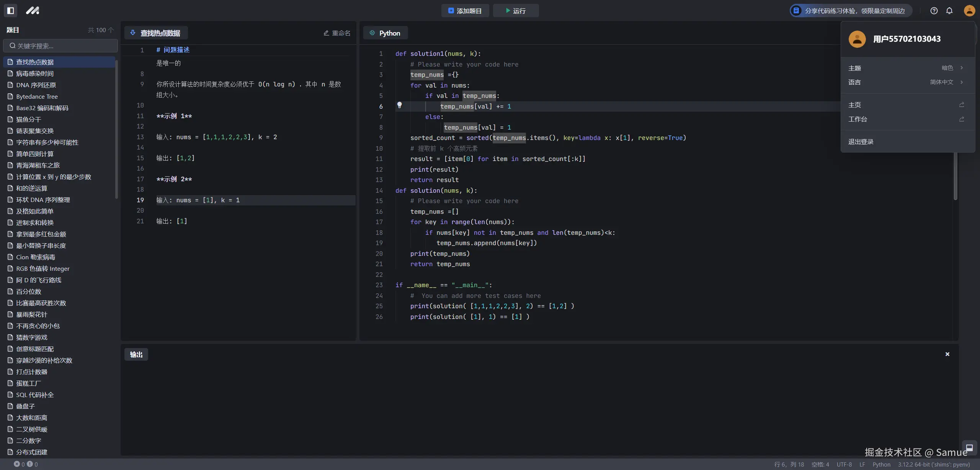
Task: Open the 病毒感染时间 problem in list
Action: pyautogui.click(x=35, y=73)
